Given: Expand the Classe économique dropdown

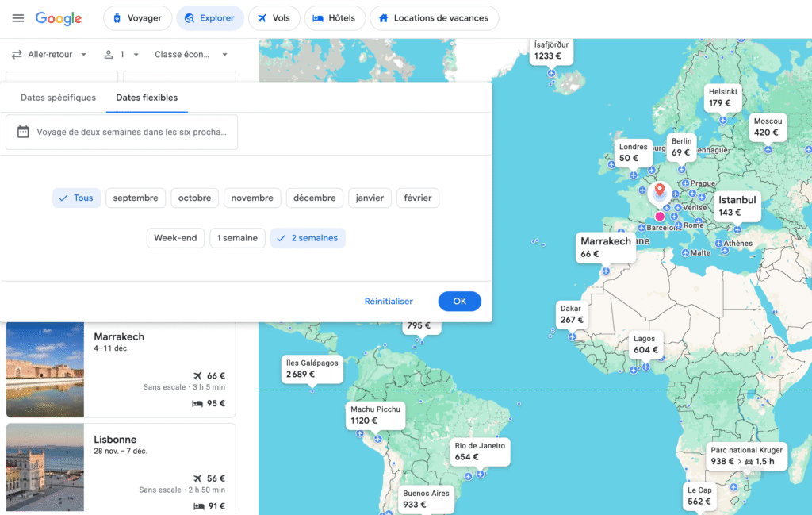Looking at the screenshot, I should click(x=190, y=55).
